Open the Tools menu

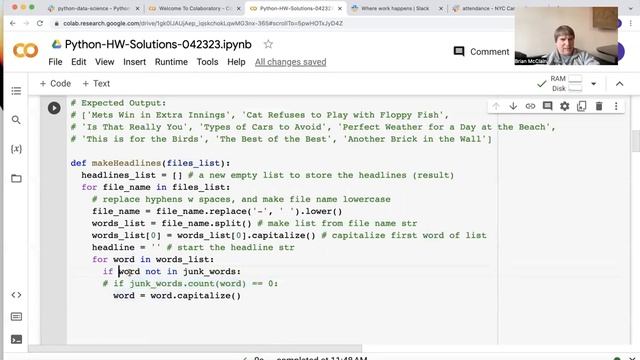point(207,62)
